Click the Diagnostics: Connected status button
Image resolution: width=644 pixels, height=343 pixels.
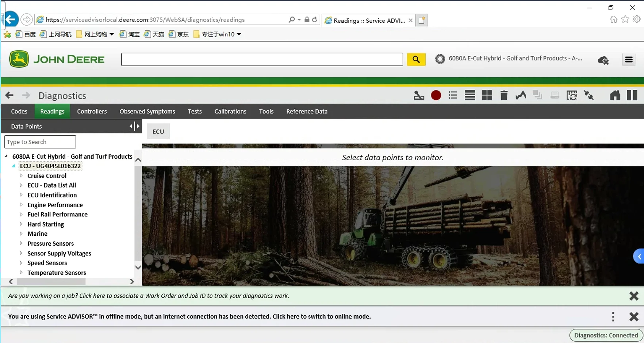(606, 335)
